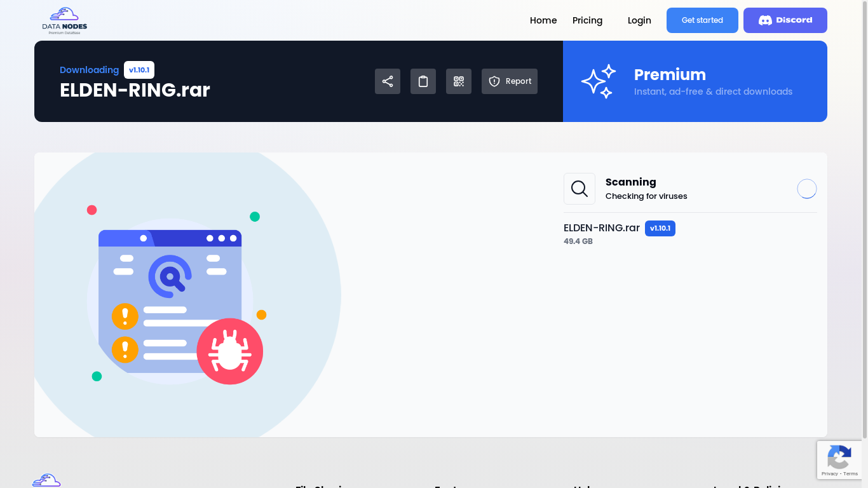868x488 pixels.
Task: Click the scanning progress spinner
Action: point(807,189)
